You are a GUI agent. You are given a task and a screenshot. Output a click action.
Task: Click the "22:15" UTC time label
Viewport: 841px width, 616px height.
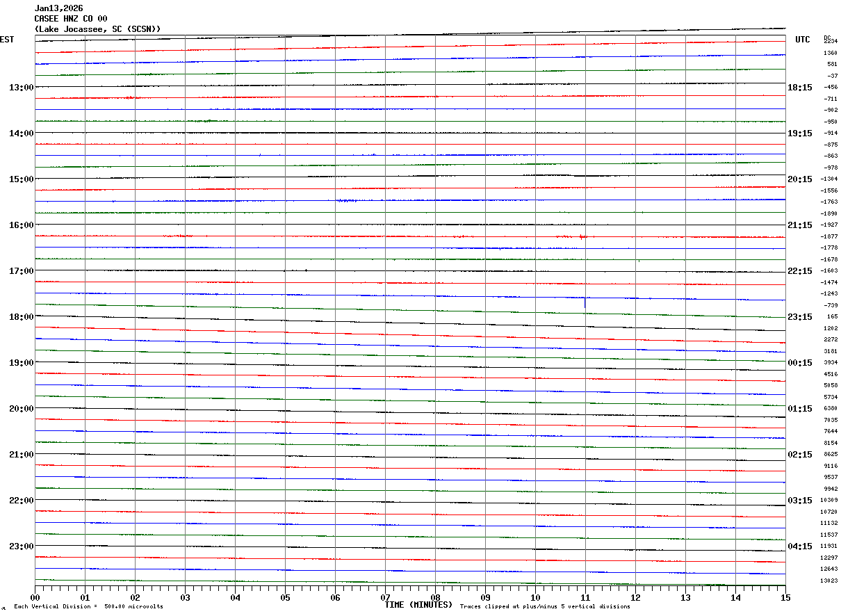[800, 271]
